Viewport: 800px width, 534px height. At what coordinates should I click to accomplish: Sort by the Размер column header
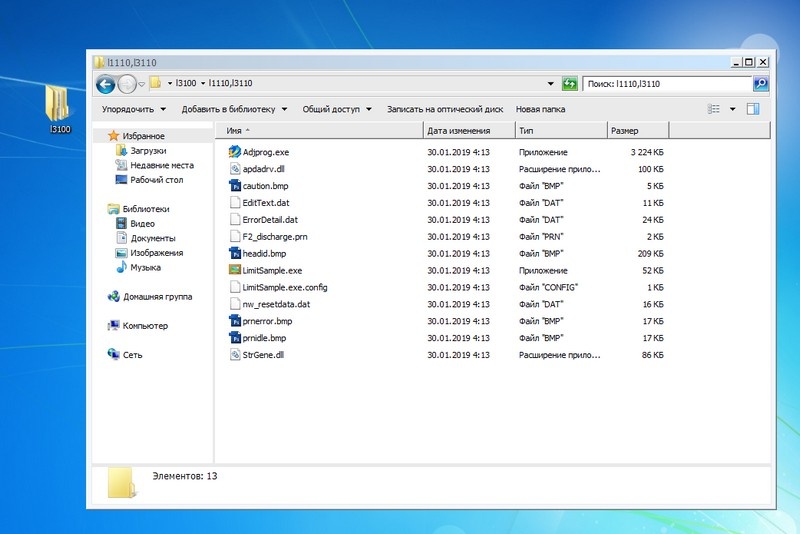tap(638, 131)
